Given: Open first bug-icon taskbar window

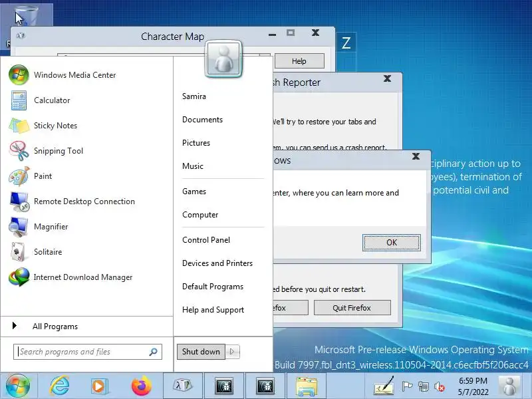Looking at the screenshot, I should (224, 386).
